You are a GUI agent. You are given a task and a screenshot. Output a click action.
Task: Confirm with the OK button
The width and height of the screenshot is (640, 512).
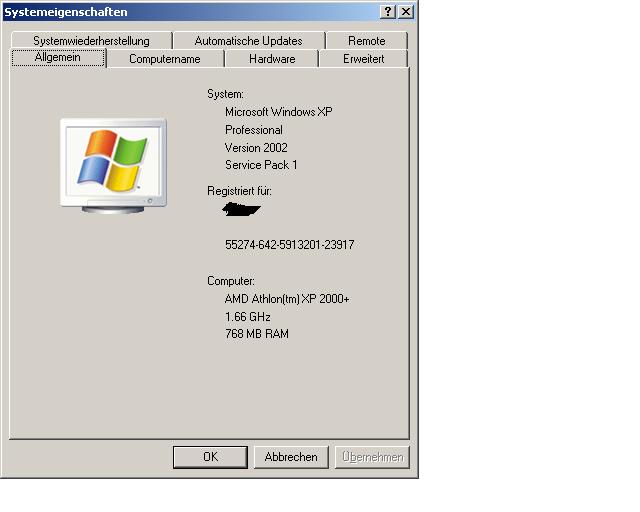pyautogui.click(x=210, y=457)
